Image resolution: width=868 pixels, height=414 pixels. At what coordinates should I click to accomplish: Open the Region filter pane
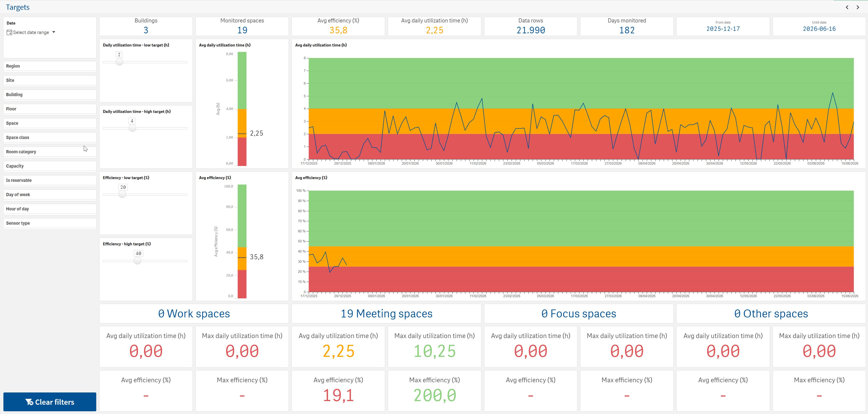pos(49,66)
